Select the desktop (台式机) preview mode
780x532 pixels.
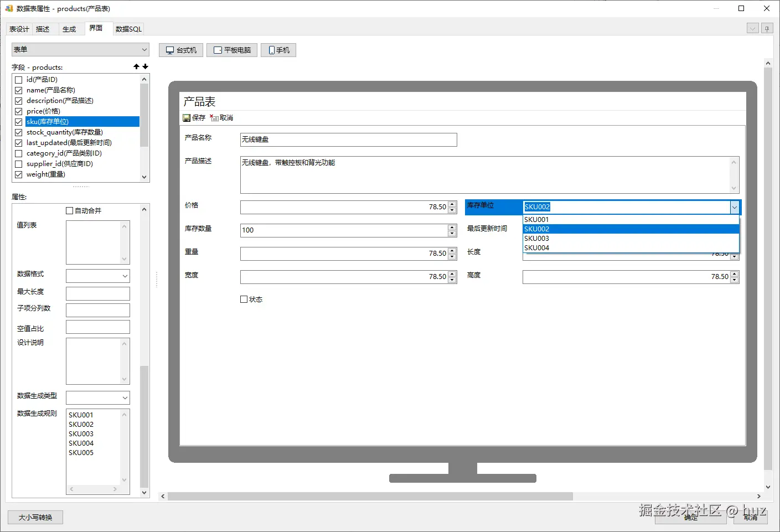pos(181,50)
